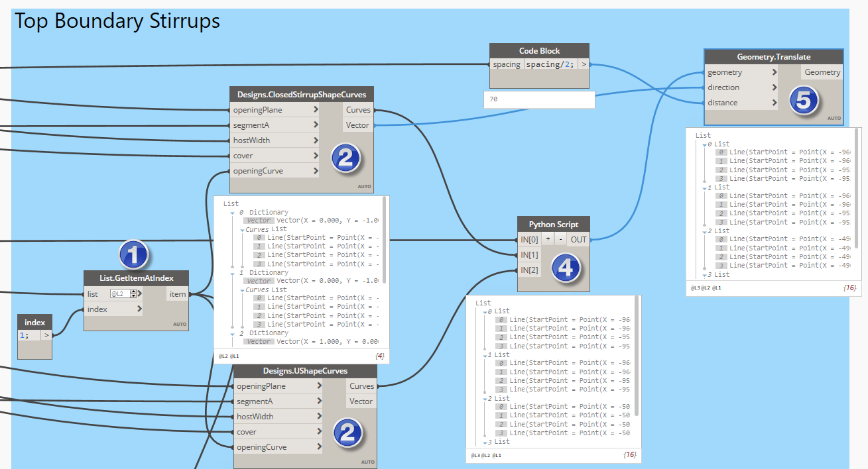Add an input with Python Script plus button
The image size is (868, 469).
(x=548, y=240)
